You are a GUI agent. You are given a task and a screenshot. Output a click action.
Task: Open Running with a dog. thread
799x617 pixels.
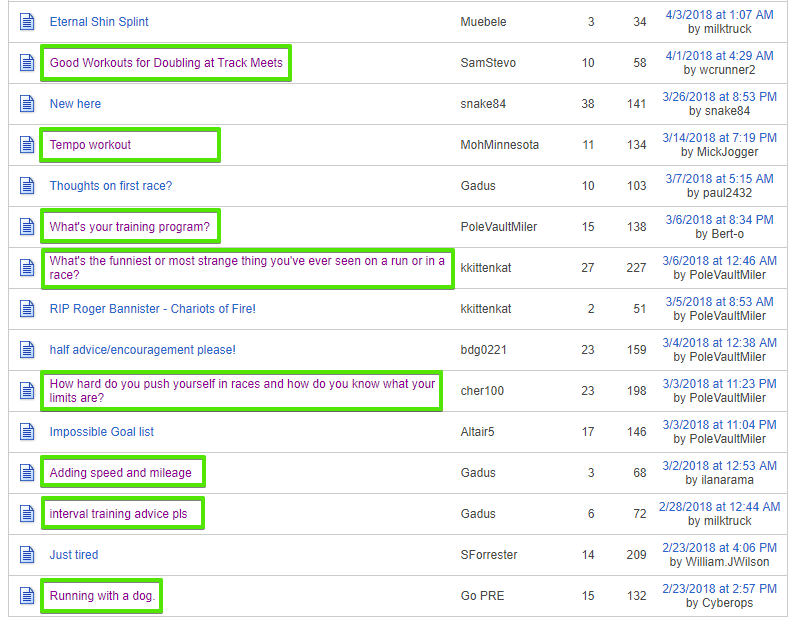tap(102, 596)
